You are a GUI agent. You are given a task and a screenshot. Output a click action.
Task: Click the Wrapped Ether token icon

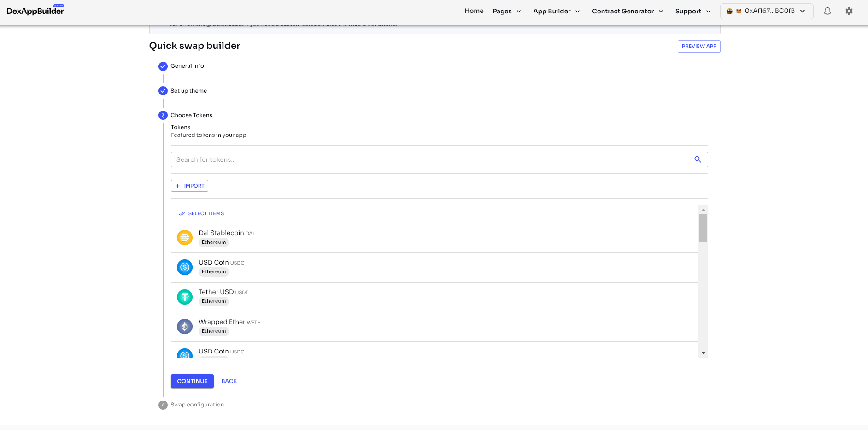185,326
